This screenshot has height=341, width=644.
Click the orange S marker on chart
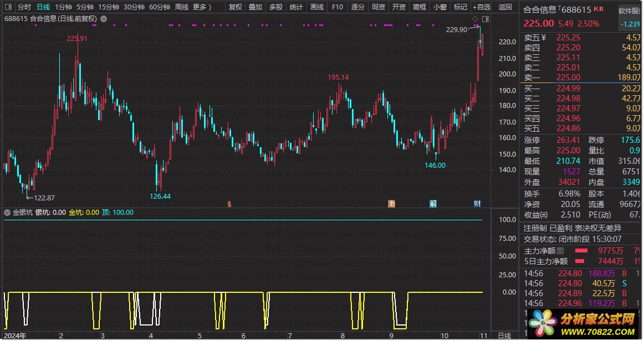[229, 204]
